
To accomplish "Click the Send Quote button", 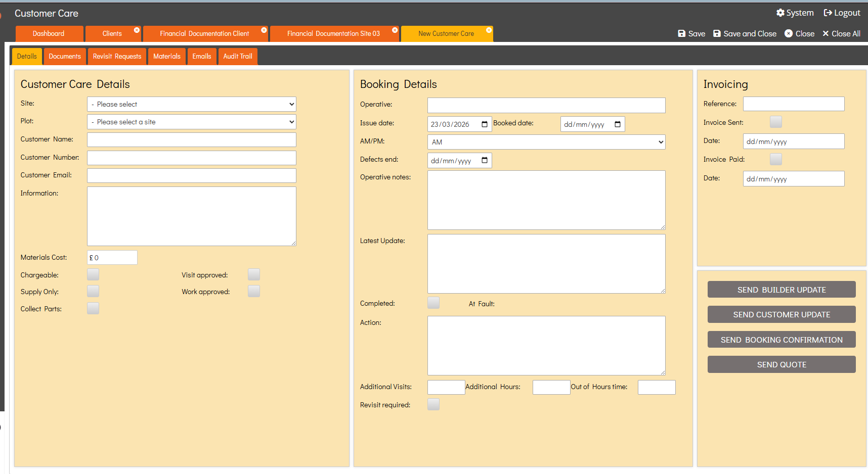I will click(782, 364).
